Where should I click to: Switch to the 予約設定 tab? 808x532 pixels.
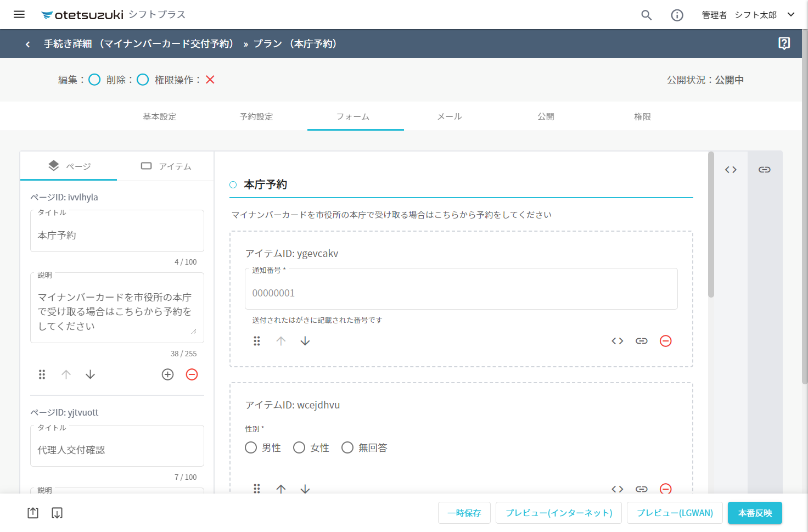click(256, 116)
